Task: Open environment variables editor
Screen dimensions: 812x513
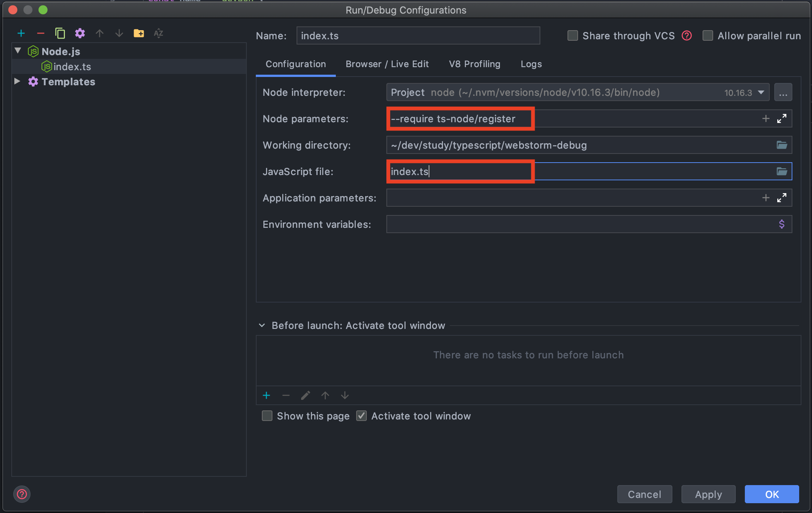Action: click(x=781, y=224)
